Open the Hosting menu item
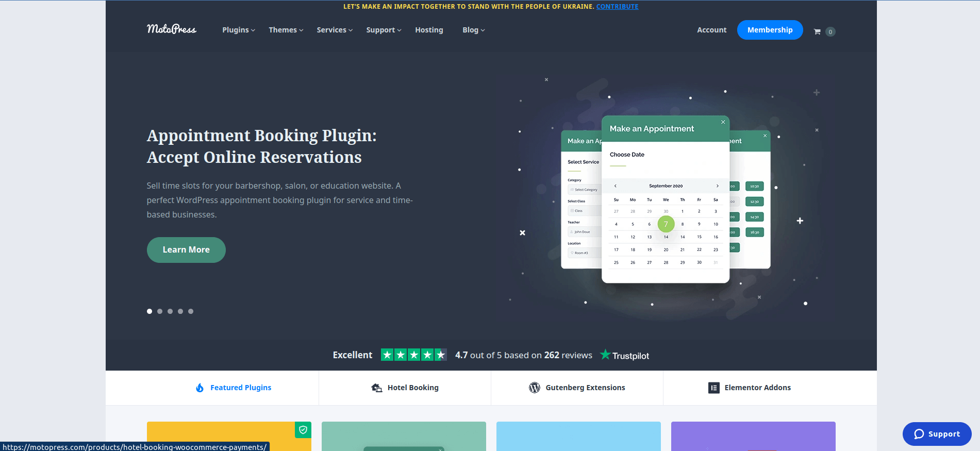This screenshot has width=980, height=451. [x=429, y=30]
